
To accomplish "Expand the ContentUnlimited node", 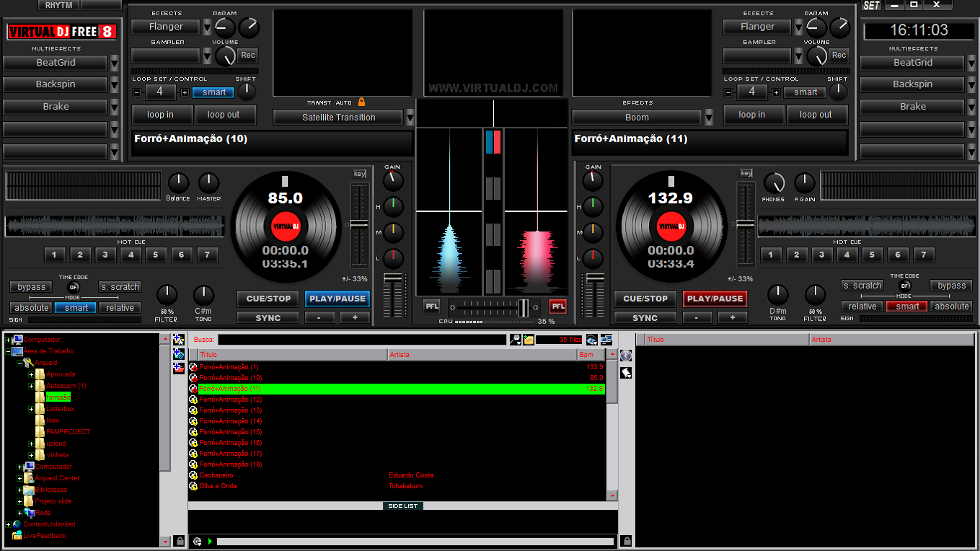I will (9, 524).
